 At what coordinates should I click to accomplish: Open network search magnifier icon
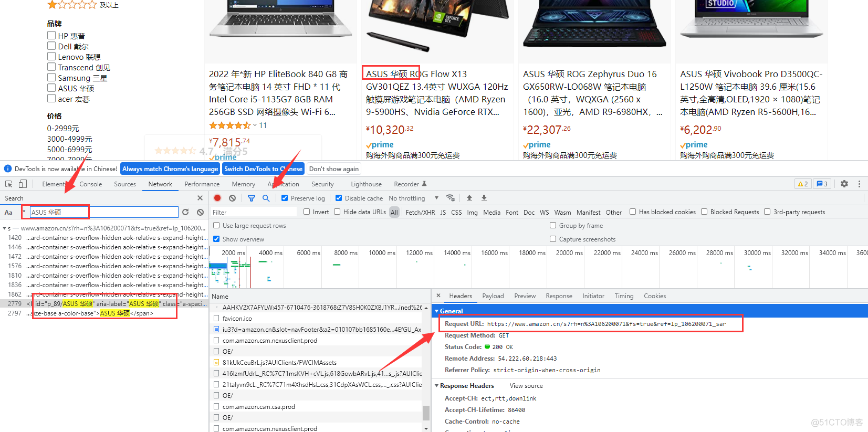coord(266,198)
